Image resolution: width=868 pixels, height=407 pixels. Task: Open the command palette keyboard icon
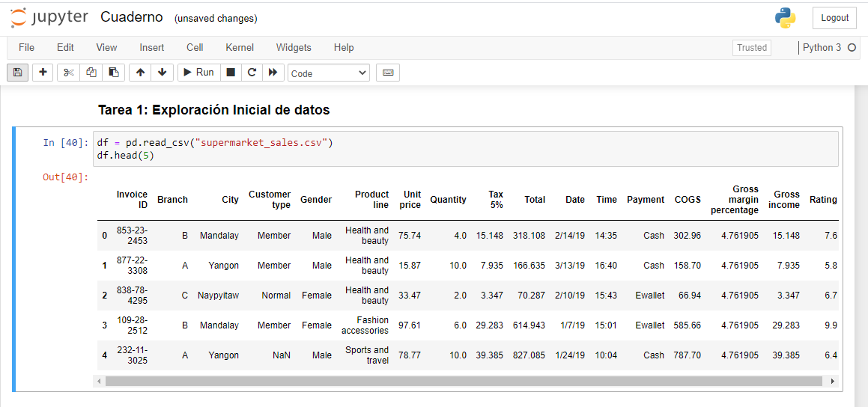[388, 73]
